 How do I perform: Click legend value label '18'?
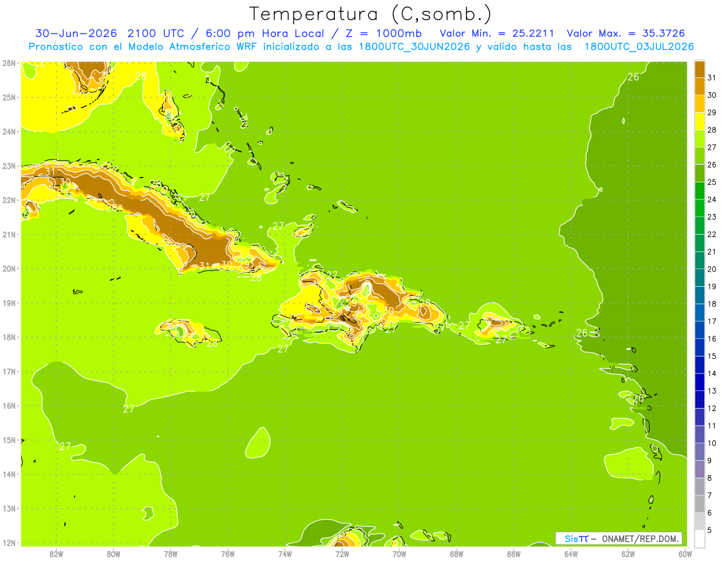712,304
